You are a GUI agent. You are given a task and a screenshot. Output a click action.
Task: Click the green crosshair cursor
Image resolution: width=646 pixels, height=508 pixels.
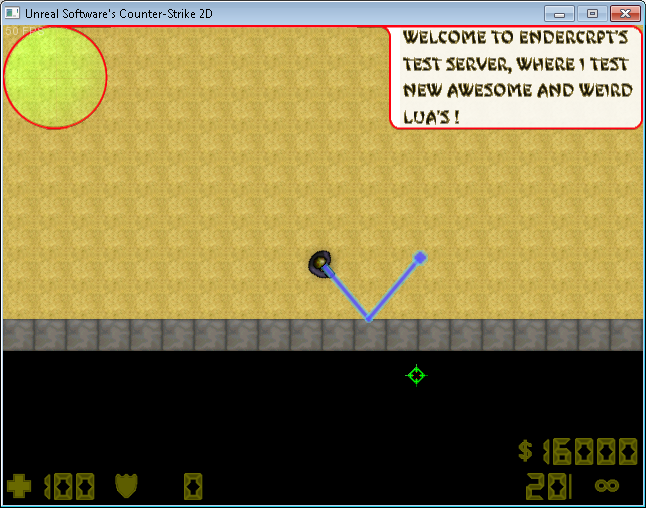(416, 375)
